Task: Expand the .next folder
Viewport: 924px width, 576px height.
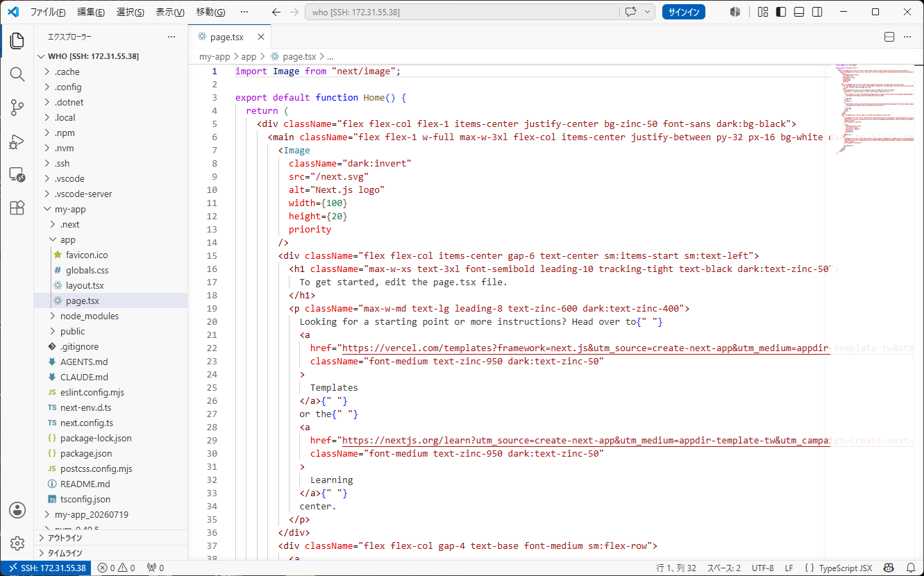Action: (x=111, y=224)
